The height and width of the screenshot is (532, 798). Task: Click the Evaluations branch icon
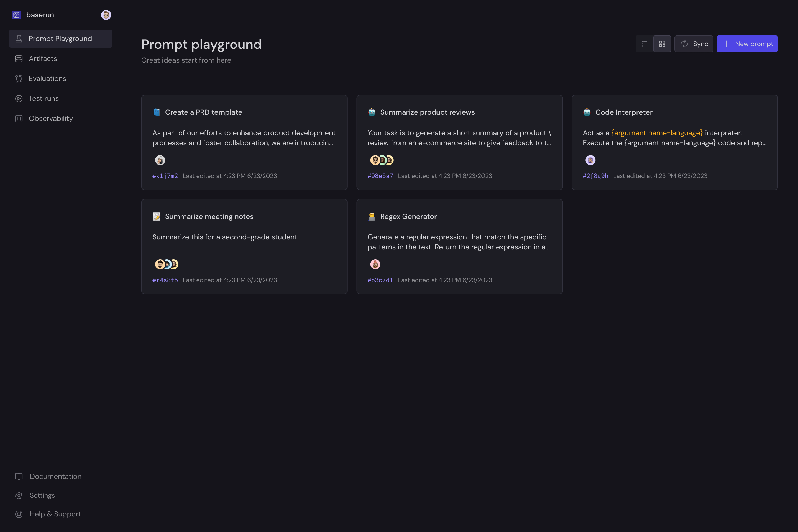point(19,79)
